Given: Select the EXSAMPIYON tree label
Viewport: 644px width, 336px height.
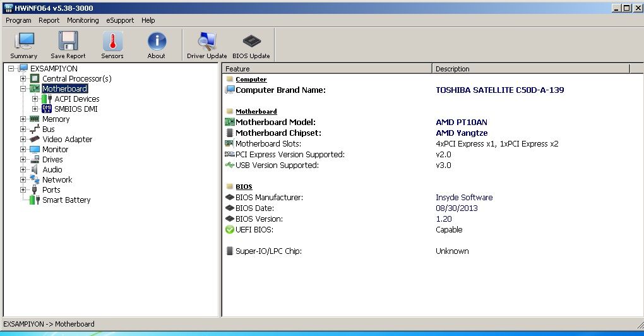Looking at the screenshot, I should point(54,69).
